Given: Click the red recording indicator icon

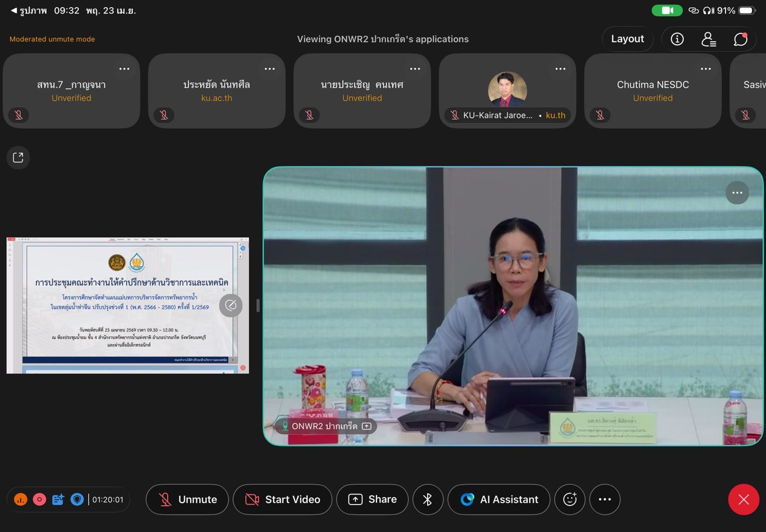Looking at the screenshot, I should pos(39,499).
